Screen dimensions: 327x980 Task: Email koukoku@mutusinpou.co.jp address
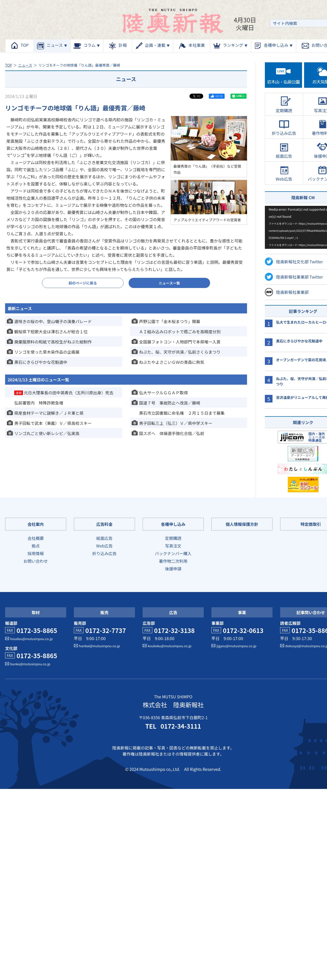point(169,646)
